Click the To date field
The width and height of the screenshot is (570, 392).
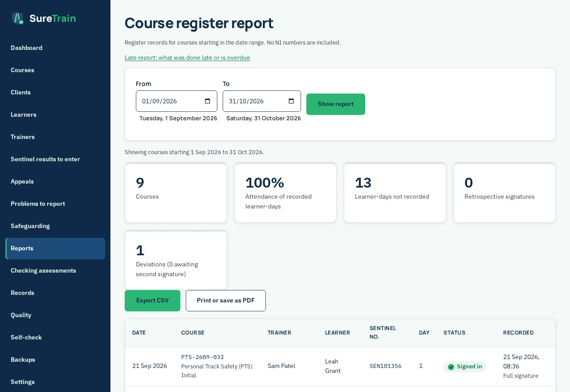[x=262, y=101]
